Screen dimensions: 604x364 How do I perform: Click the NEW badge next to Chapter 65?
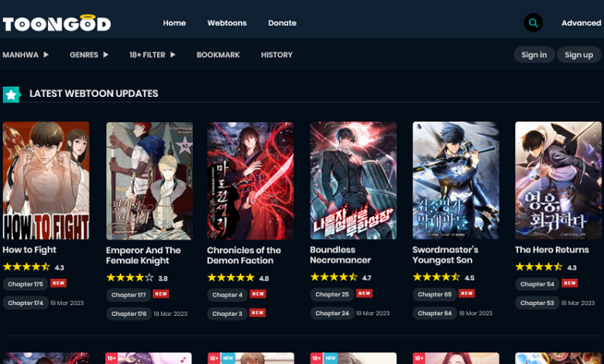[x=467, y=294]
